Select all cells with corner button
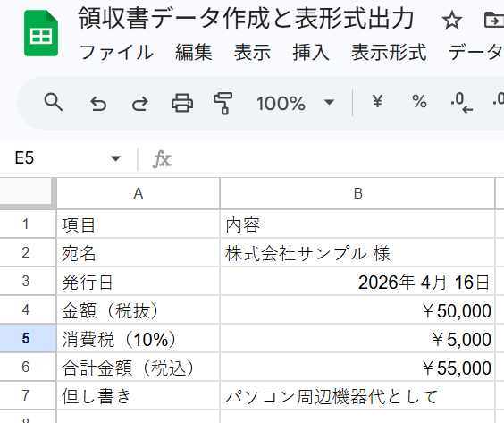Image resolution: width=504 pixels, height=423 pixels. click(28, 193)
